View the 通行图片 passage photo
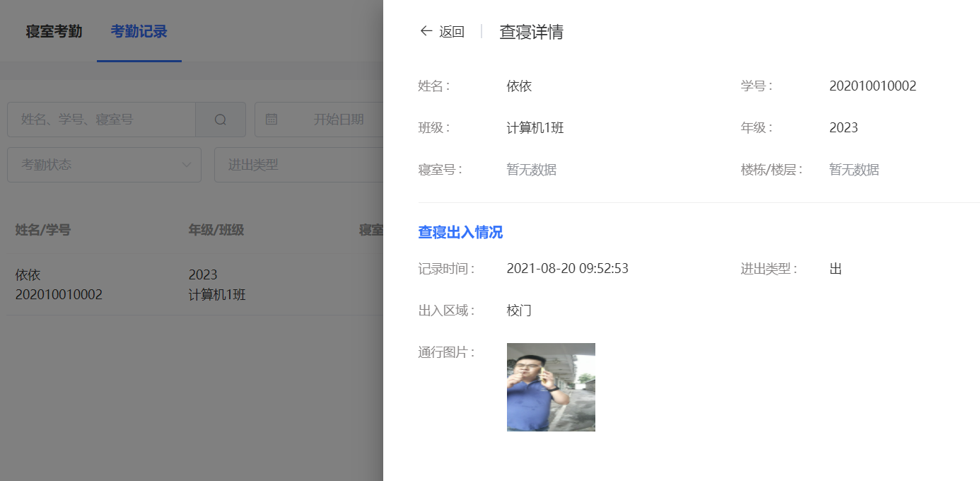Image resolution: width=980 pixels, height=481 pixels. coord(551,387)
